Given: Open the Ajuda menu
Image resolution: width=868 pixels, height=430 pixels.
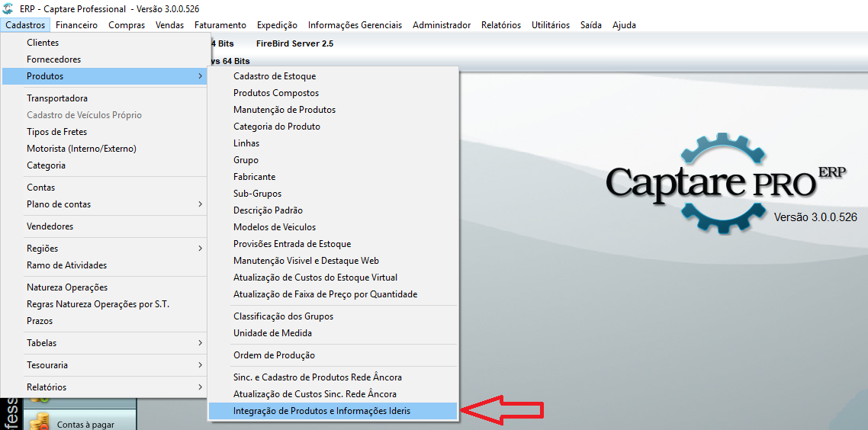Looking at the screenshot, I should click(x=625, y=25).
